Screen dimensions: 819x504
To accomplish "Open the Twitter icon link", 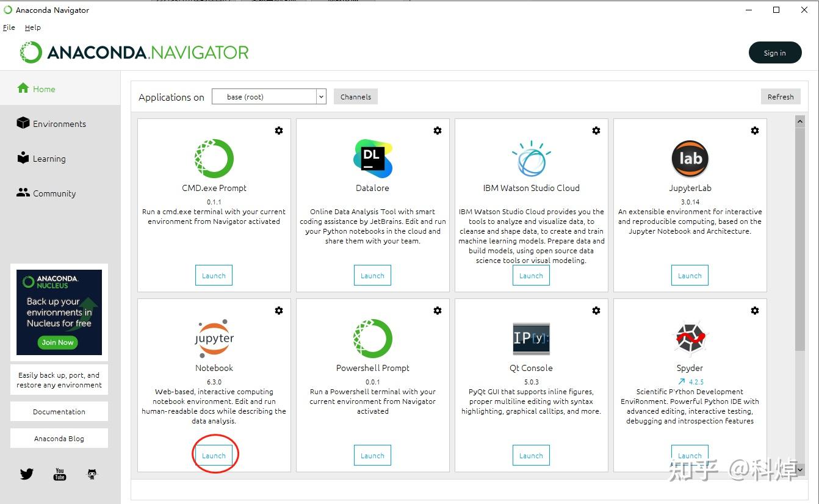I will (x=26, y=474).
